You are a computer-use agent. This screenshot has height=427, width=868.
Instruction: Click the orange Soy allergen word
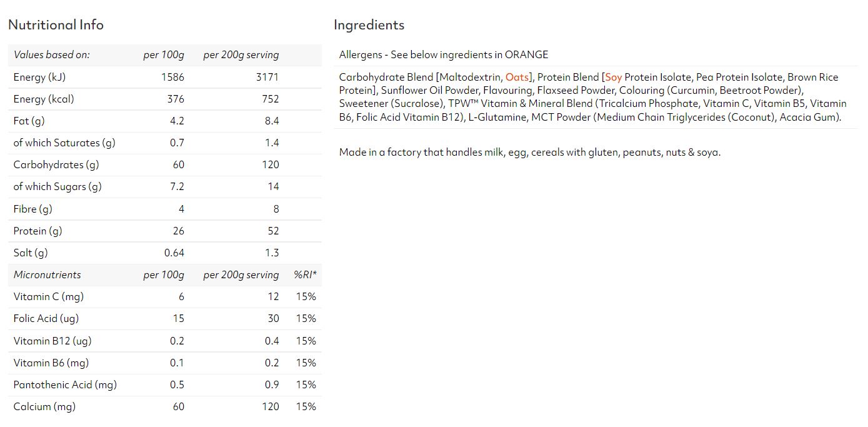pyautogui.click(x=614, y=77)
